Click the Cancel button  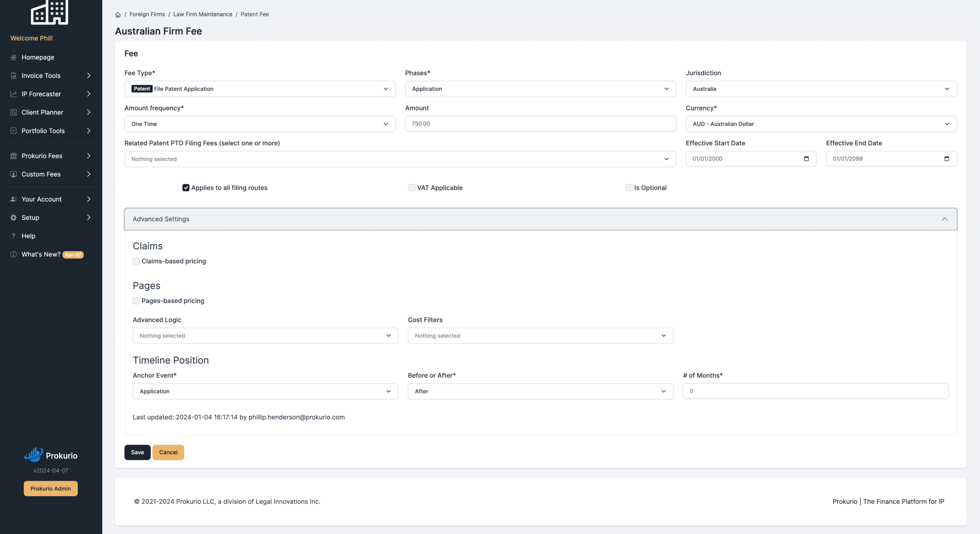[x=168, y=452]
